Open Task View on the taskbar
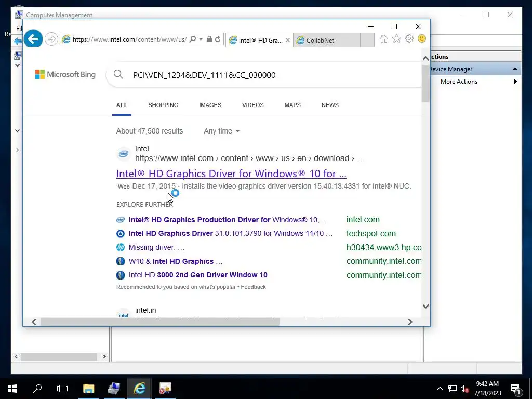This screenshot has height=399, width=532. pyautogui.click(x=62, y=389)
